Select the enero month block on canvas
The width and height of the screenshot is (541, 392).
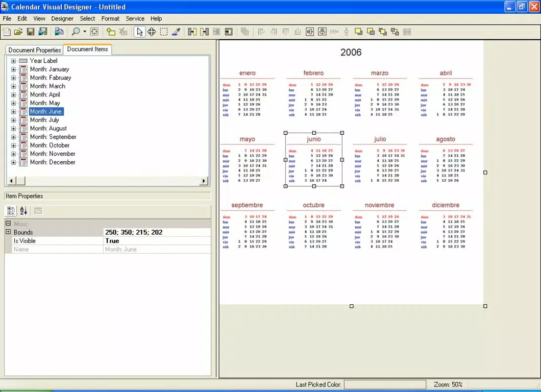pyautogui.click(x=247, y=93)
